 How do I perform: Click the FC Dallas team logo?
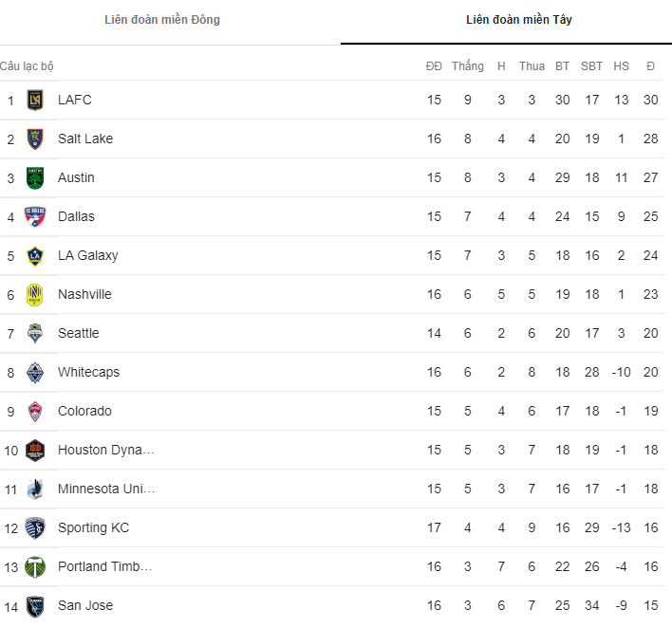pyautogui.click(x=35, y=216)
